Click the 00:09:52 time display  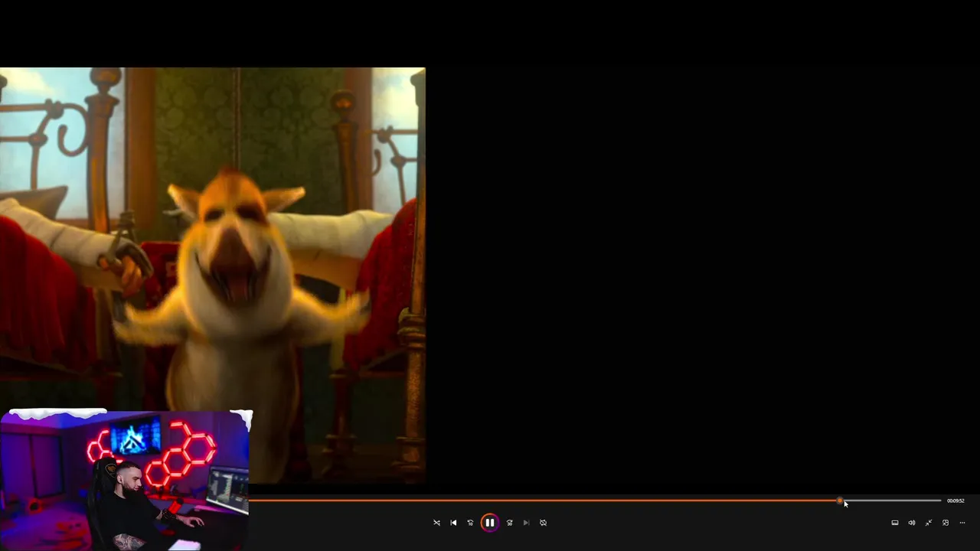955,500
